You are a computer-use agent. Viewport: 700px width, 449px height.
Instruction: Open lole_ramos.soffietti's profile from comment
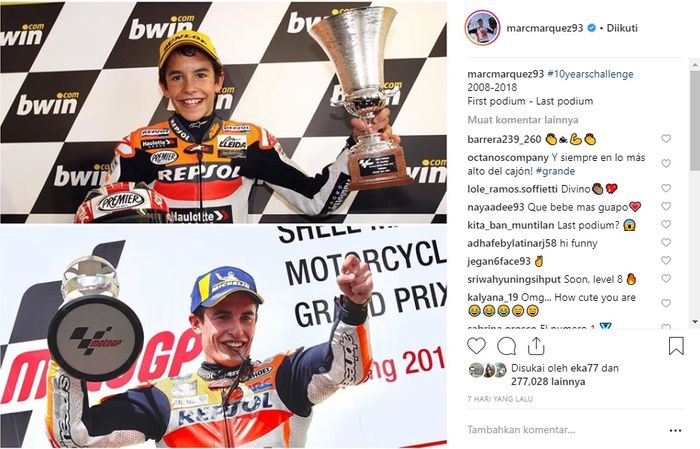512,189
